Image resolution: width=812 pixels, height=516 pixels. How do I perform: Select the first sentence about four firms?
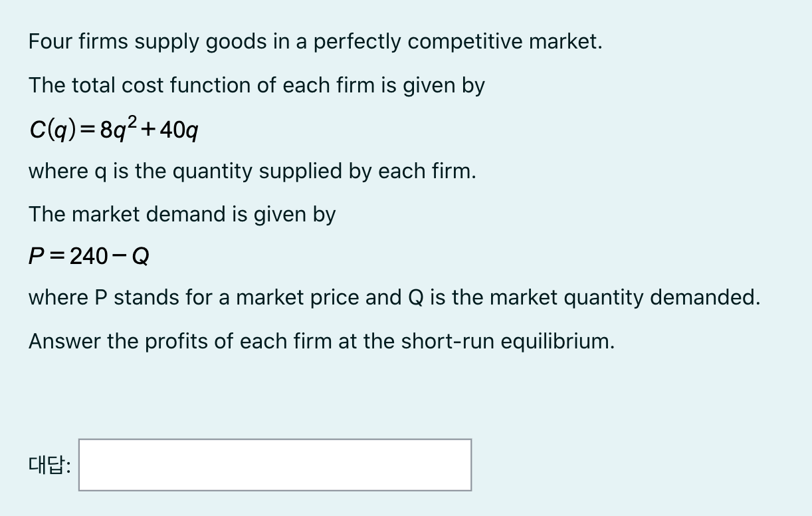[x=315, y=41]
